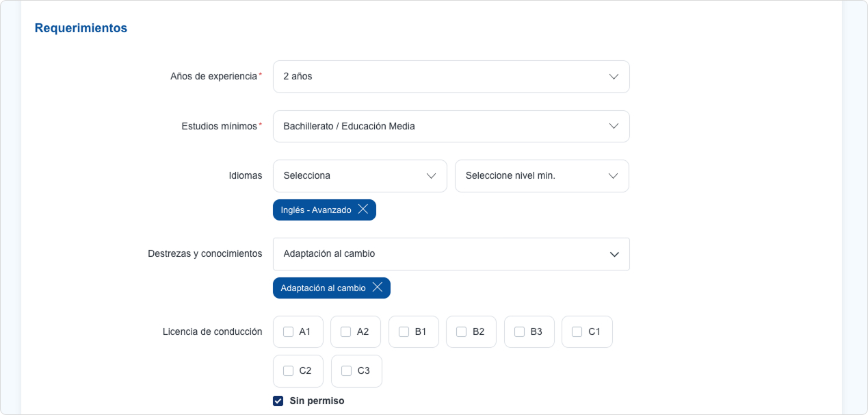
Task: Remove the Adaptación al cambio skill tag
Action: click(377, 288)
